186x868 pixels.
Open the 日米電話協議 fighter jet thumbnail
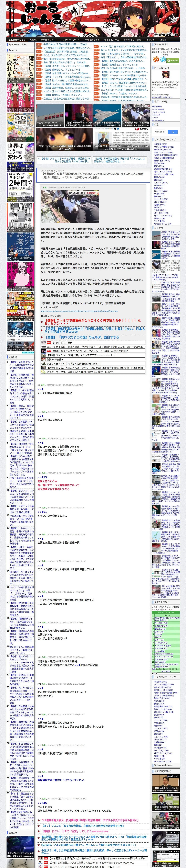click(107, 116)
